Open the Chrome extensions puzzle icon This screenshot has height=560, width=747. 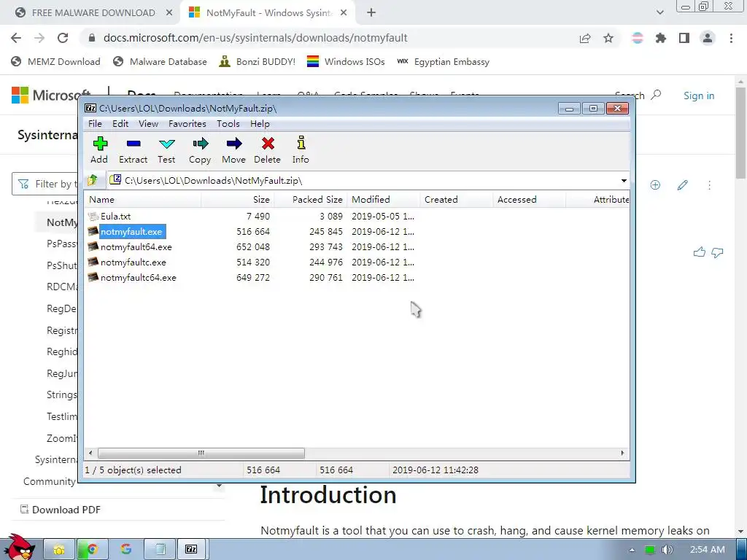coord(660,38)
